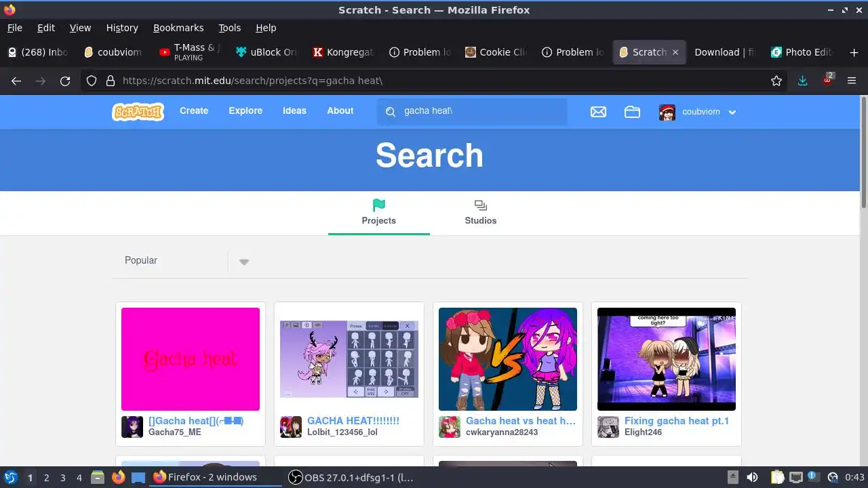Screen dimensions: 868x488
Task: Click the pink Gacha heat project thumbnail
Action: [x=191, y=359]
